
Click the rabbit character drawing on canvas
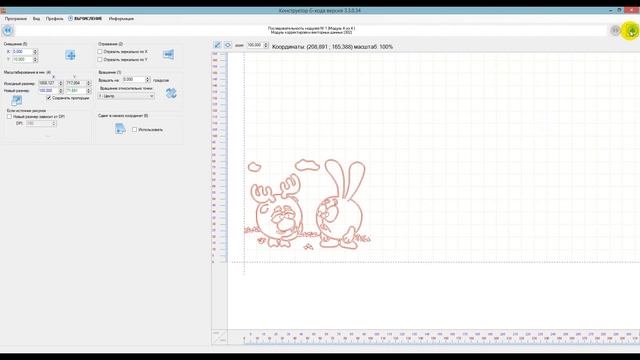click(341, 204)
